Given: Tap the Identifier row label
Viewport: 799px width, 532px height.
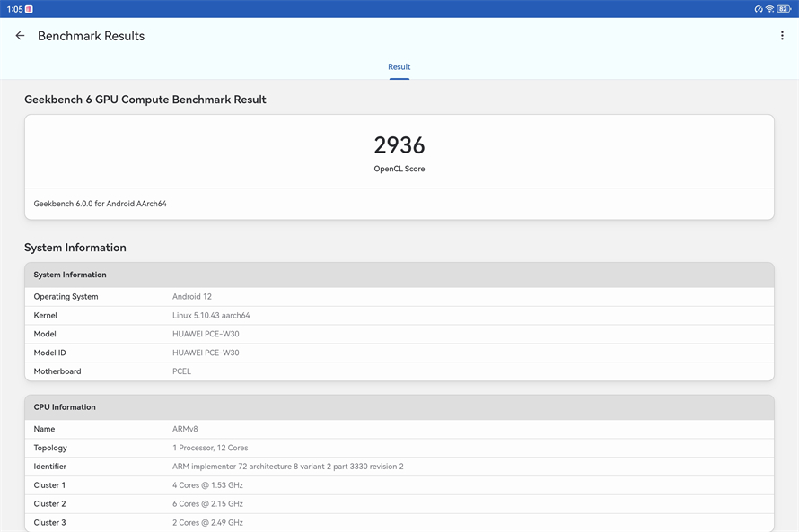Looking at the screenshot, I should tap(50, 467).
